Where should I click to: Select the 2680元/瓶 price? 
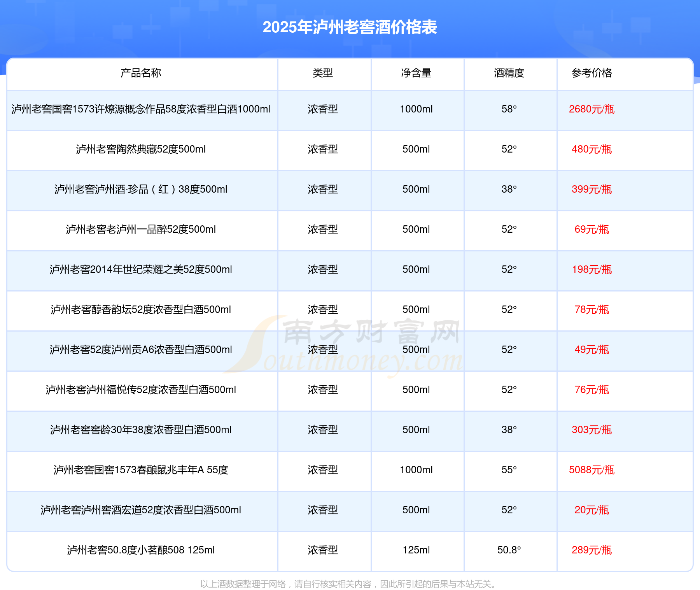click(x=592, y=109)
